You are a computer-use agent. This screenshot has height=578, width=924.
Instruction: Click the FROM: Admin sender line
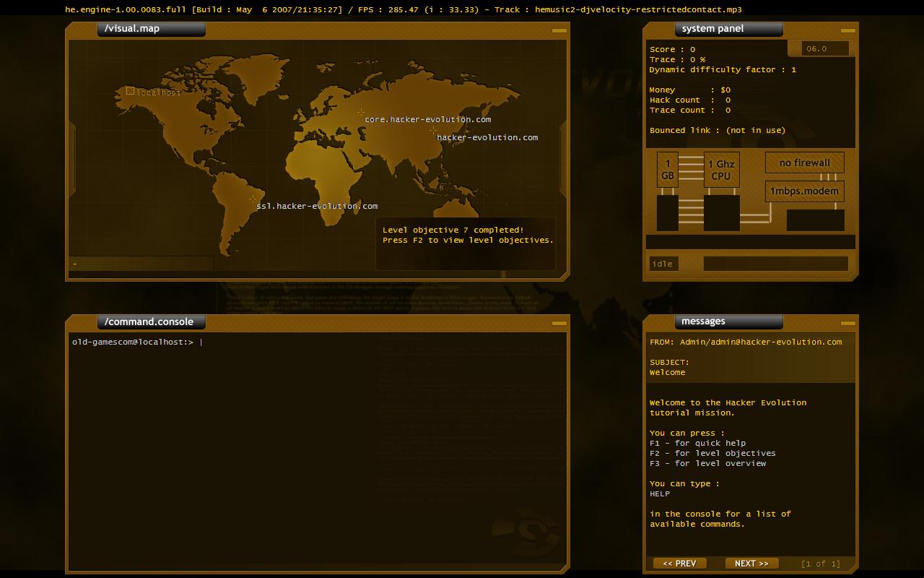[746, 342]
